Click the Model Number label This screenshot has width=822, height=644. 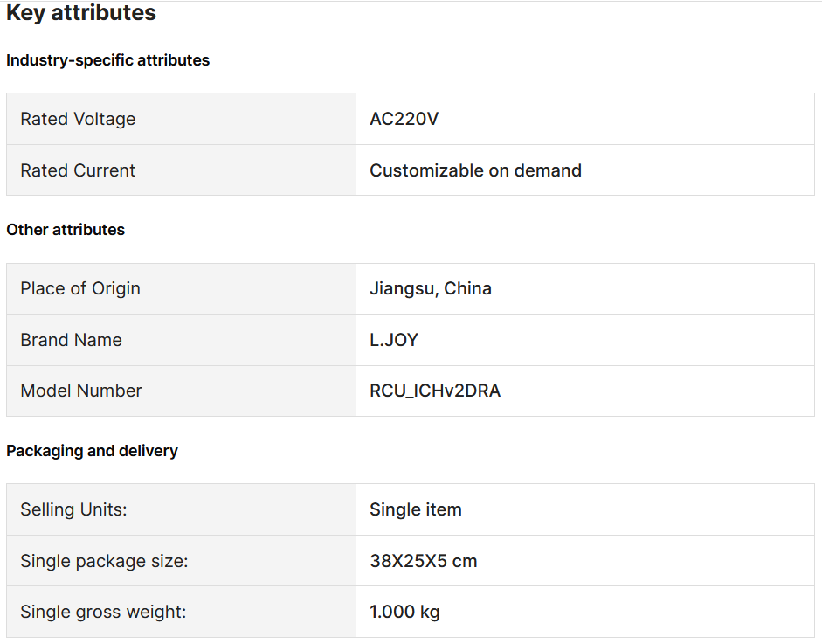81,391
